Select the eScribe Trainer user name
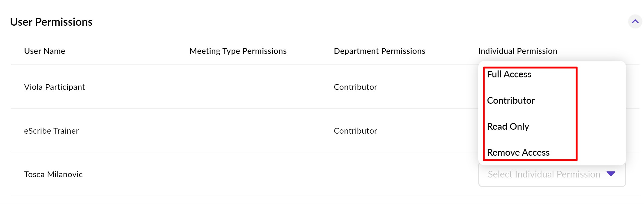Image resolution: width=644 pixels, height=205 pixels. [x=51, y=131]
